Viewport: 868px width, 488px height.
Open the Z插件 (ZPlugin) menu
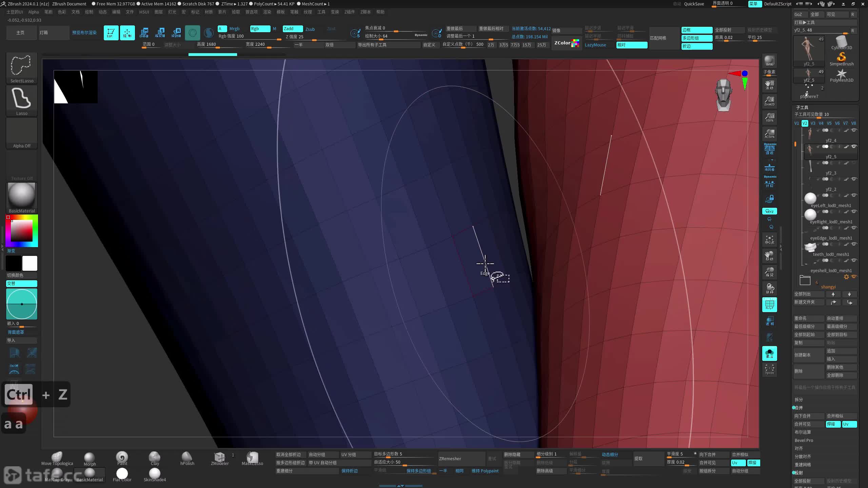click(x=350, y=12)
